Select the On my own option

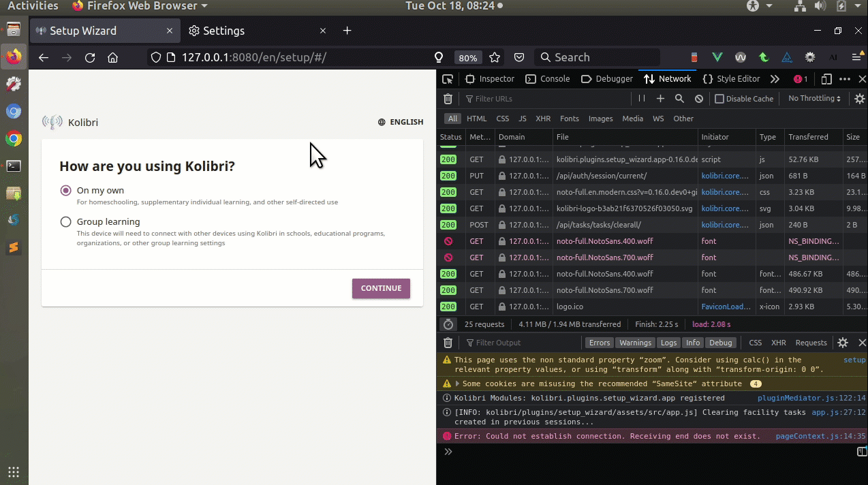[x=65, y=191]
